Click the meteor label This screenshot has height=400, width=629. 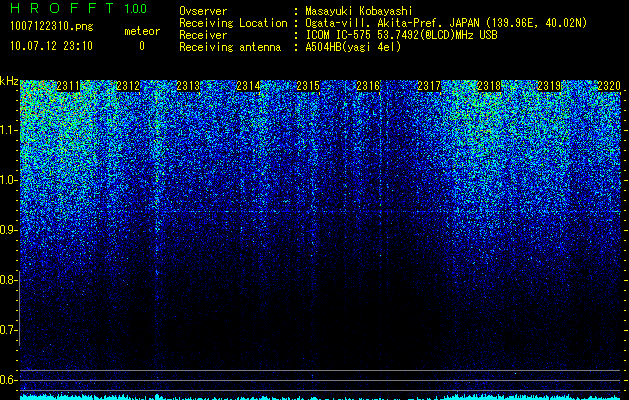coord(142,31)
